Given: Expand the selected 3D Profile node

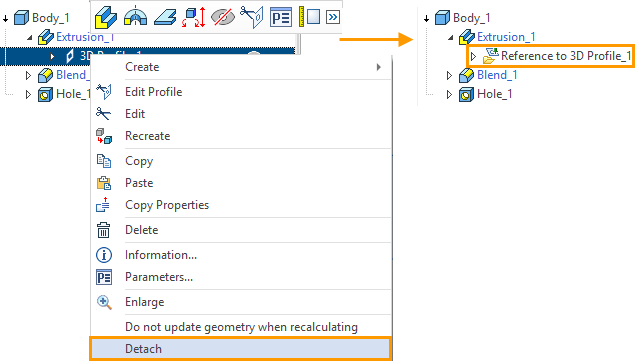Looking at the screenshot, I should pos(52,56).
